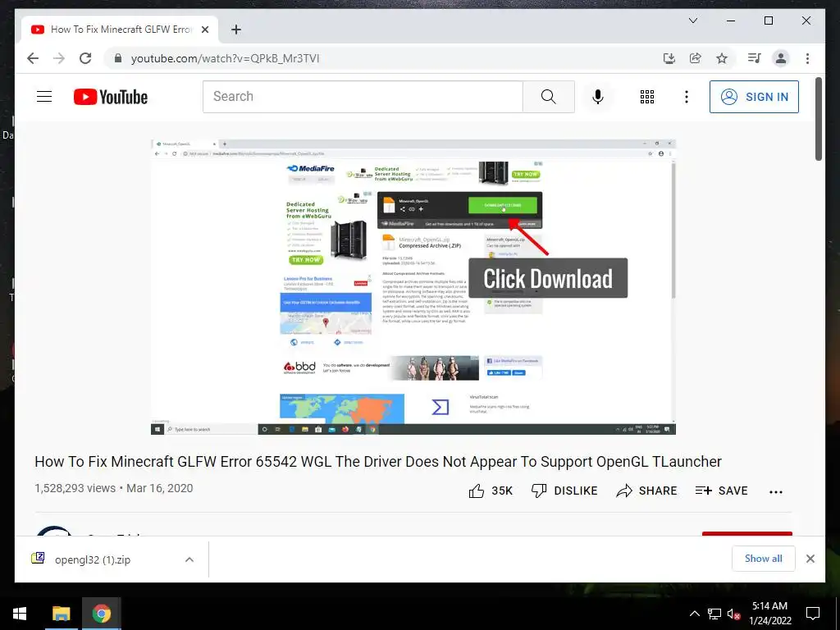Click the muted volume tray icon

(733, 614)
